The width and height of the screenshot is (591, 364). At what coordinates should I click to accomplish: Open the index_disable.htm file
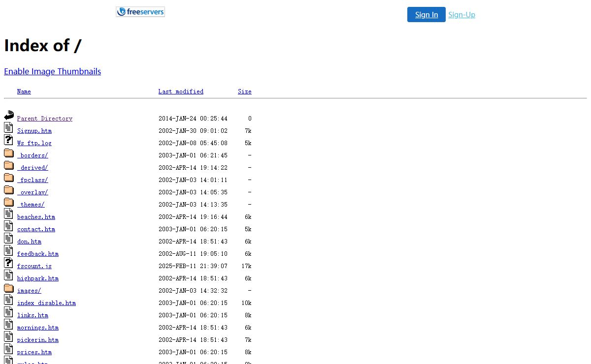pos(46,303)
